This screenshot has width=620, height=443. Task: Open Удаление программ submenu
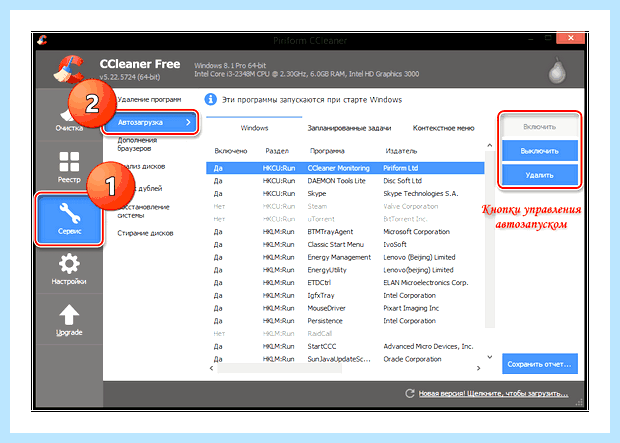tap(149, 99)
